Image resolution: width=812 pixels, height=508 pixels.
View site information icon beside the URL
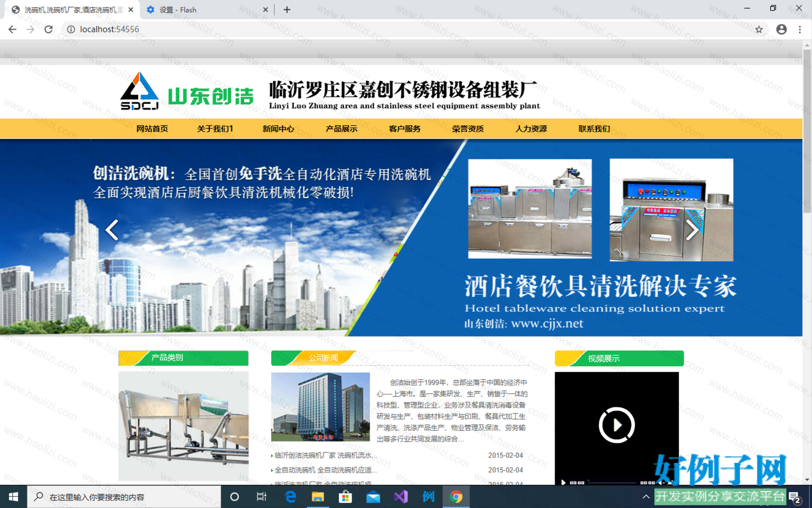(x=71, y=30)
